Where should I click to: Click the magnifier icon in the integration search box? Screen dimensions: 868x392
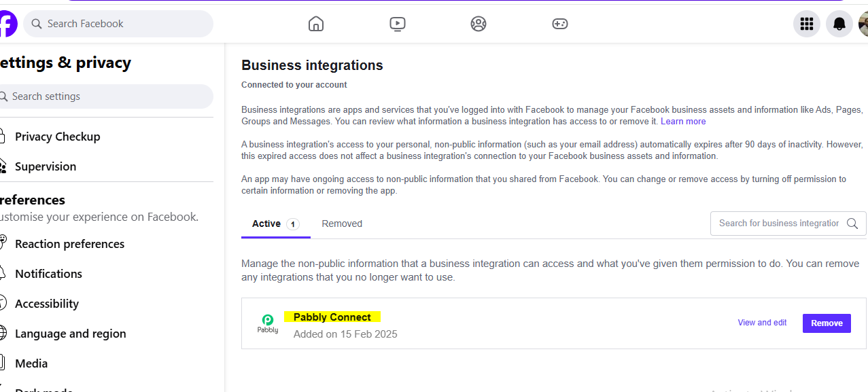(852, 224)
